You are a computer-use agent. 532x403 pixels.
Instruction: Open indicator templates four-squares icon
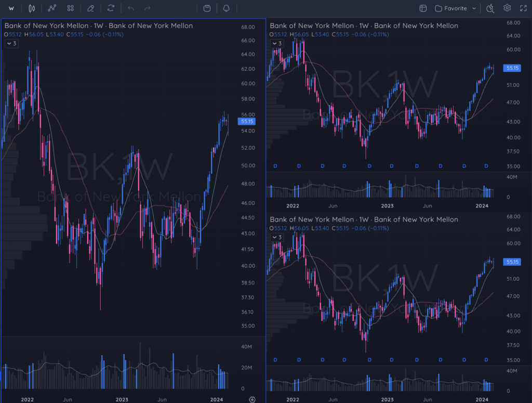point(71,8)
